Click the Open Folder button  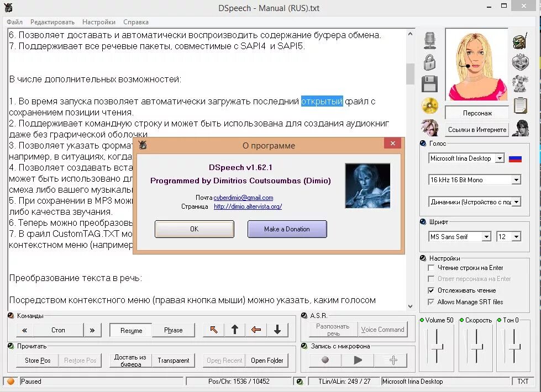(267, 361)
